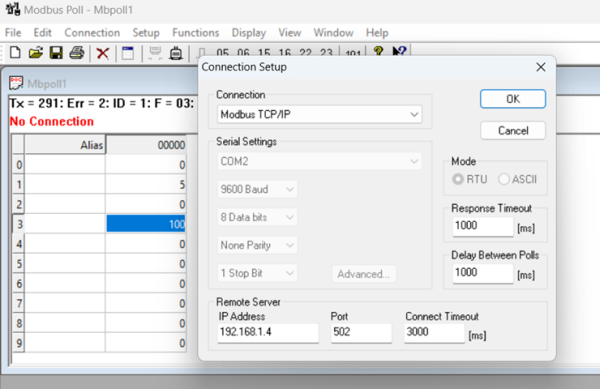Click the Open file folder icon
Image resolution: width=600 pixels, height=389 pixels.
(x=36, y=53)
